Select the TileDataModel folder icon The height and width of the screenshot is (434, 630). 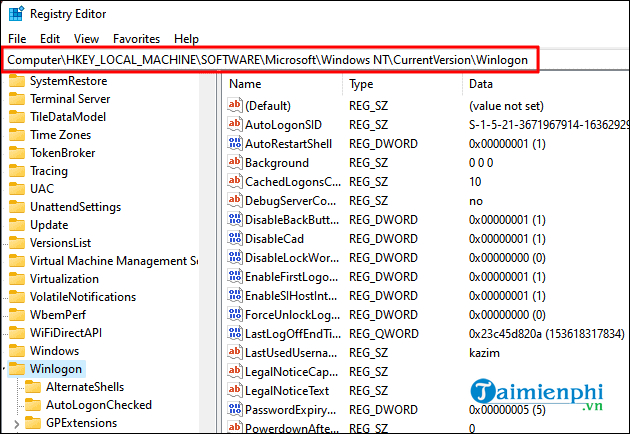pyautogui.click(x=17, y=117)
